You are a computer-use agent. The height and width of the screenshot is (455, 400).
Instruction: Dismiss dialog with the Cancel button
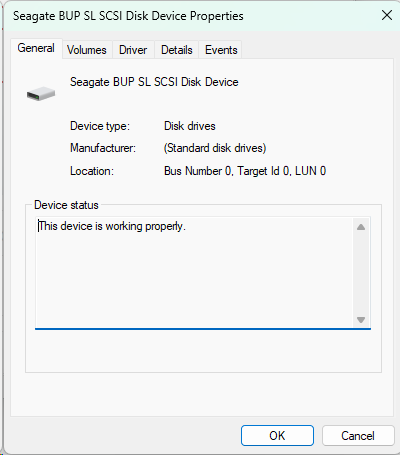tap(358, 435)
